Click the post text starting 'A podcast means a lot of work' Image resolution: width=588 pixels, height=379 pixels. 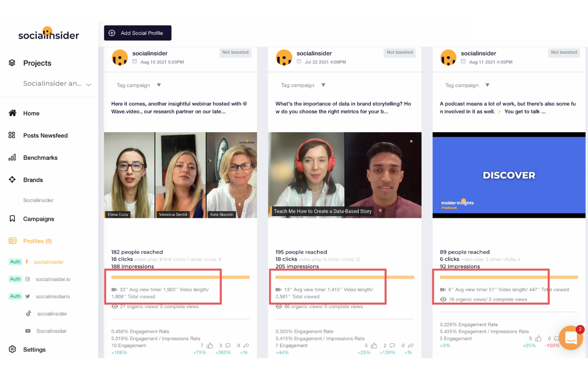[508, 108]
